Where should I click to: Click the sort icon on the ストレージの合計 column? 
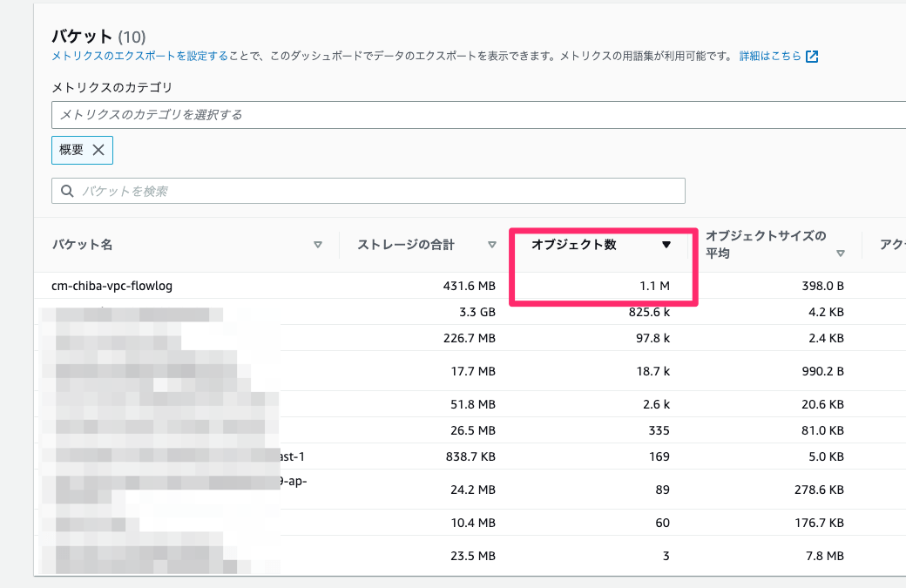[493, 245]
